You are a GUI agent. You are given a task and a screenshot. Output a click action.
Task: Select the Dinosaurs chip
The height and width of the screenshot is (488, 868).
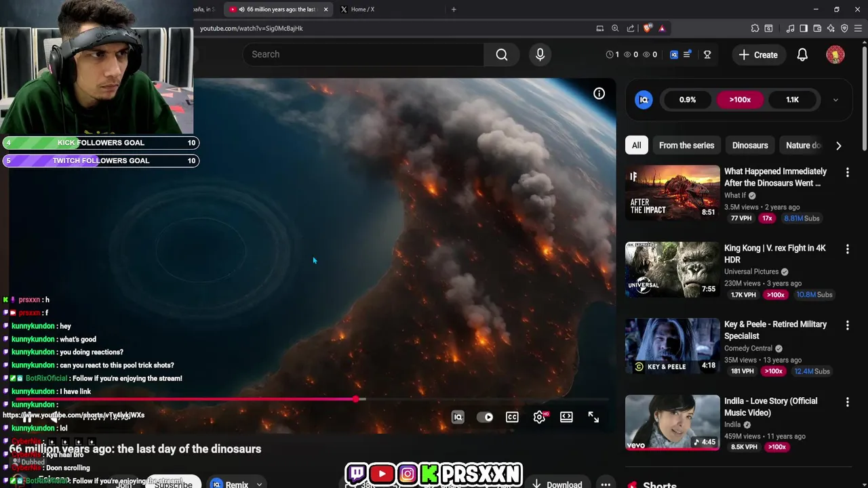[750, 145]
